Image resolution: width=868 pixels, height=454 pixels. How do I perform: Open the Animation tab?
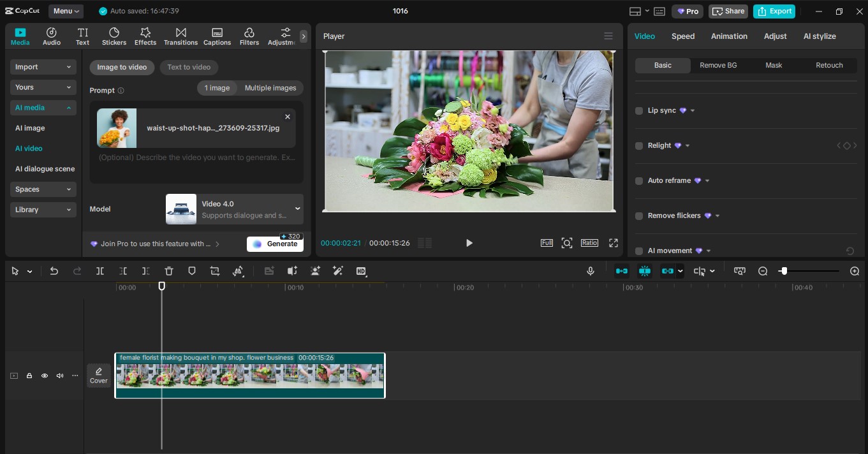pos(729,36)
